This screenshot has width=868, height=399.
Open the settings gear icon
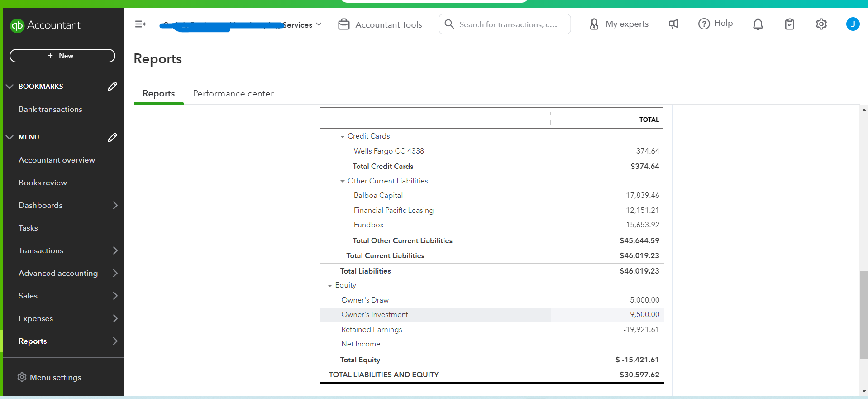coord(821,24)
